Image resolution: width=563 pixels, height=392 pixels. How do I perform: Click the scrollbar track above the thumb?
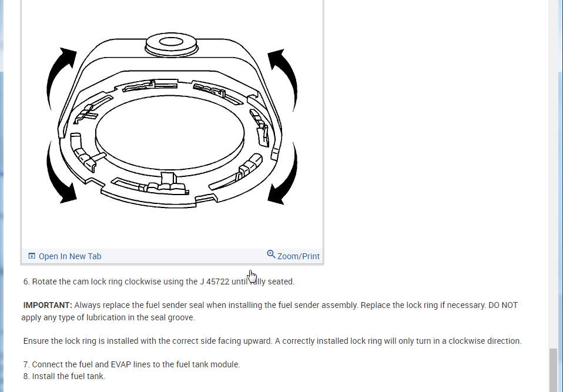pos(554,172)
